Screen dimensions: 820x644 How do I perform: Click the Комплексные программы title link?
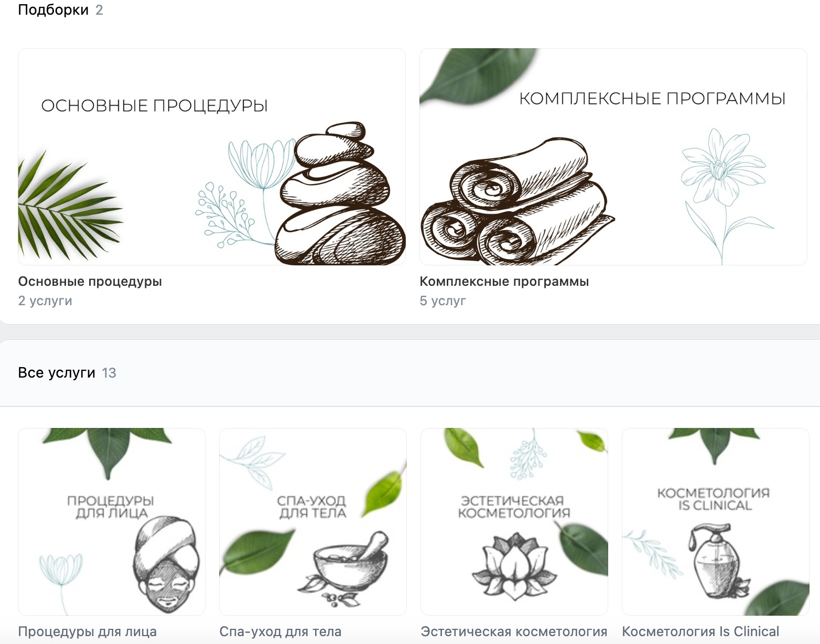pos(504,282)
